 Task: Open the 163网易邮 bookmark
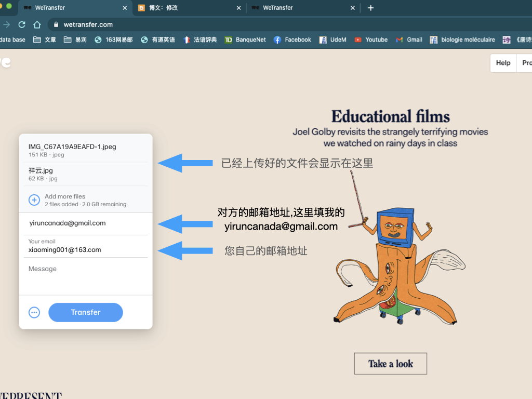click(114, 39)
